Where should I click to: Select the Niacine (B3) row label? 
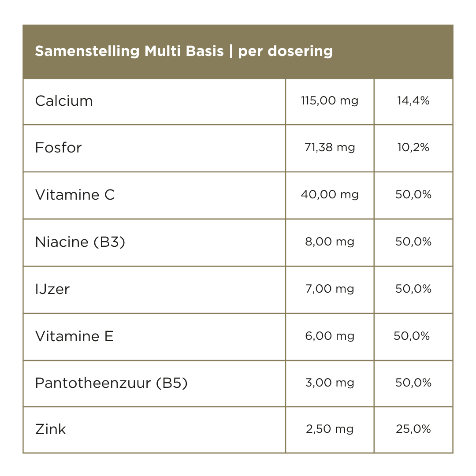(80, 242)
